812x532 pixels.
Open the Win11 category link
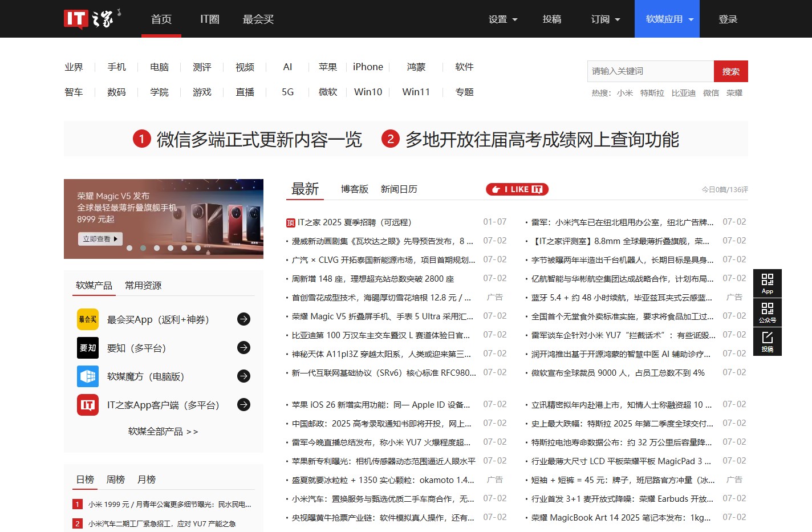pos(416,92)
